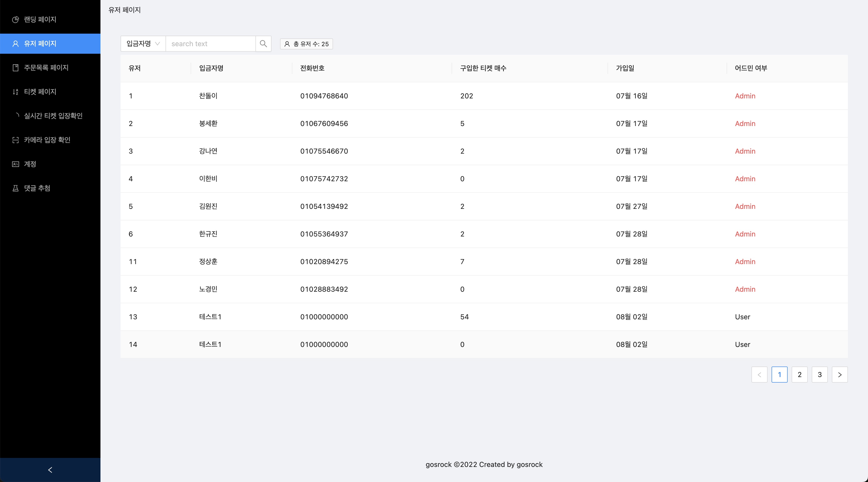Click the magnifier search button

263,44
